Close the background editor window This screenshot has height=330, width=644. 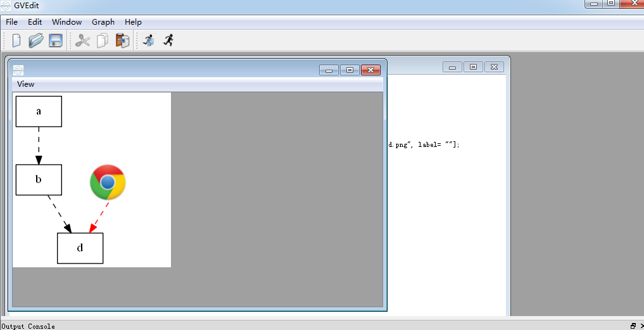[494, 67]
